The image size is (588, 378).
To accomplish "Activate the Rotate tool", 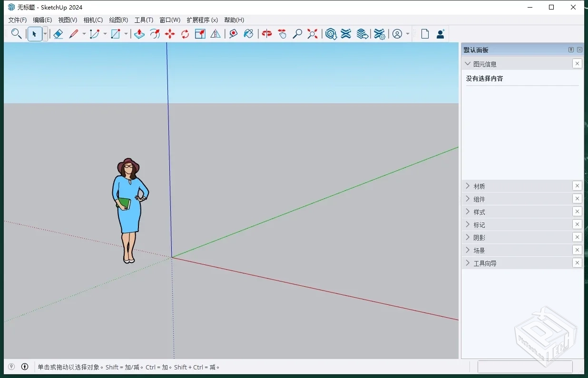I will [185, 34].
